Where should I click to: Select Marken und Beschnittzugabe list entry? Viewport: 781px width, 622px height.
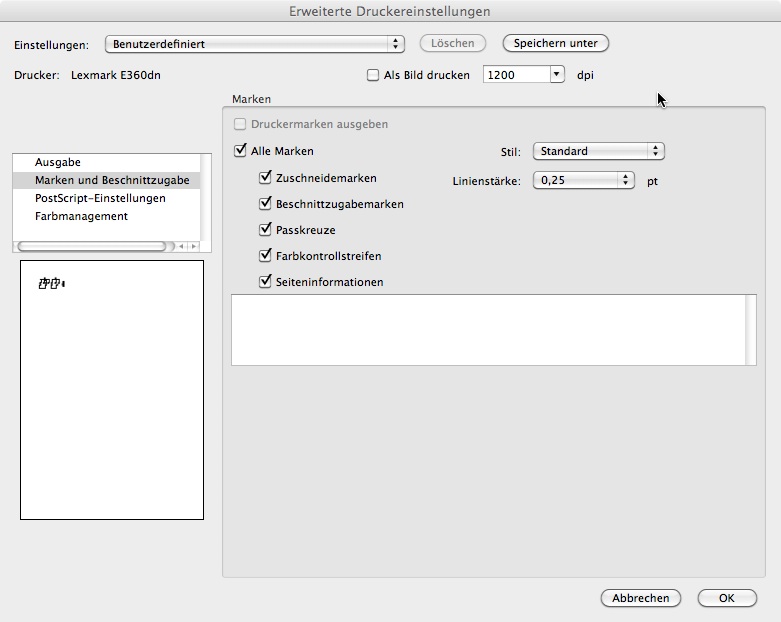coord(111,180)
